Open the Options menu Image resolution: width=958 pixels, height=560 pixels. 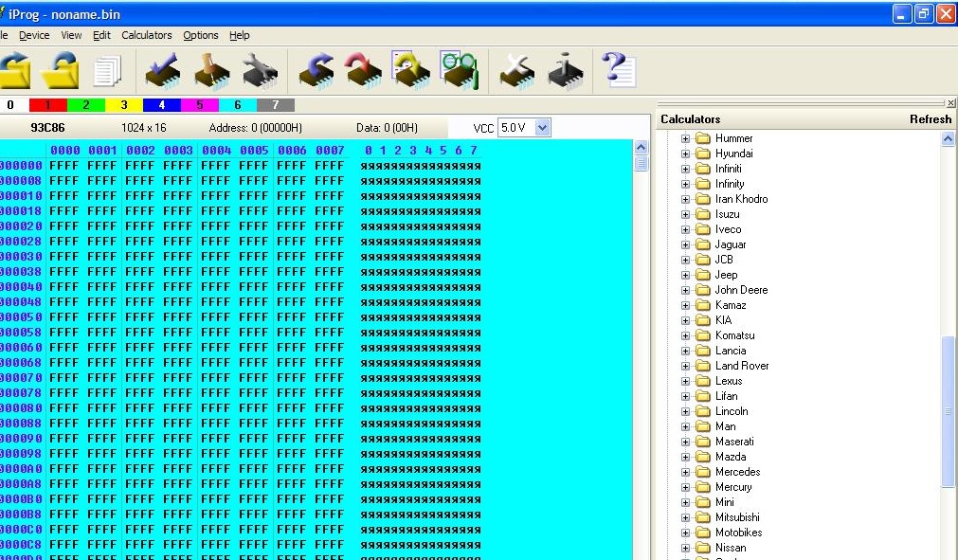200,35
